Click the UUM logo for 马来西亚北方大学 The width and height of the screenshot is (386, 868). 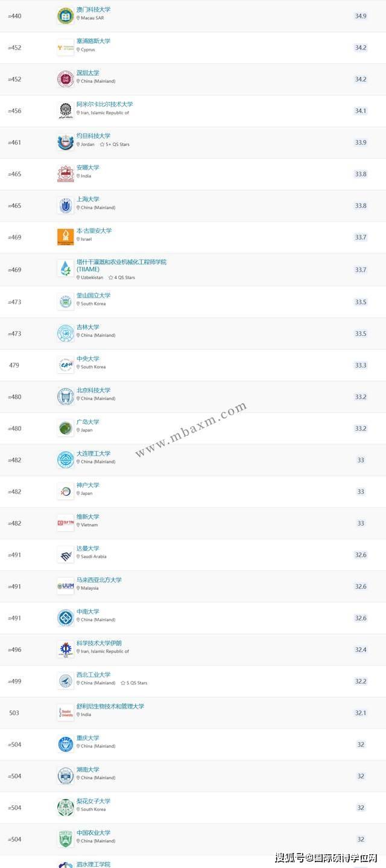[x=65, y=586]
